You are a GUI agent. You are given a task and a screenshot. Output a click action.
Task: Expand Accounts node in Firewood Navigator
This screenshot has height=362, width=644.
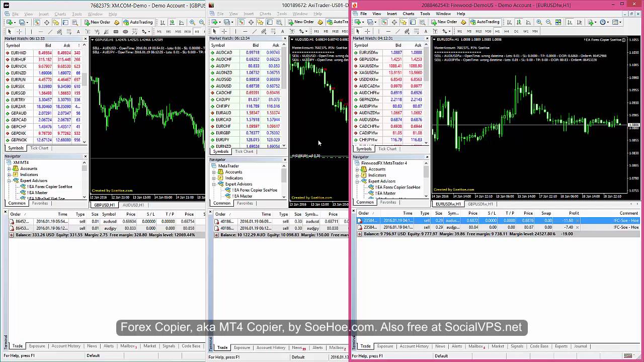click(x=357, y=169)
